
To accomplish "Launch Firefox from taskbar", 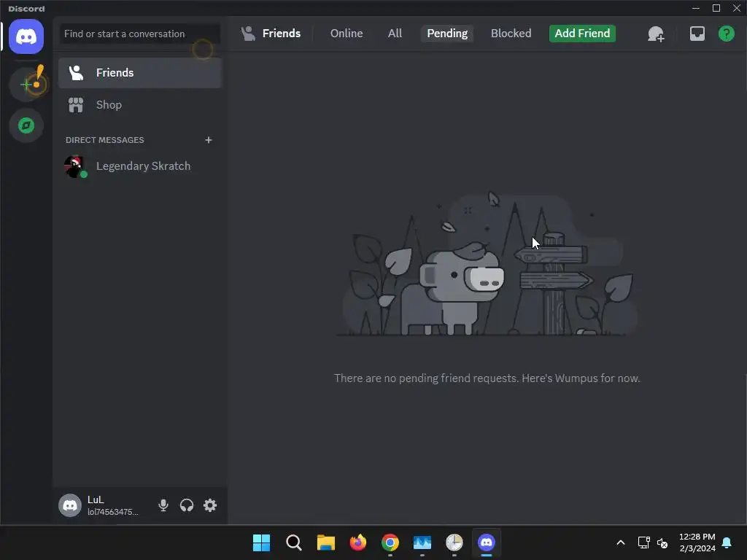I will tap(357, 542).
